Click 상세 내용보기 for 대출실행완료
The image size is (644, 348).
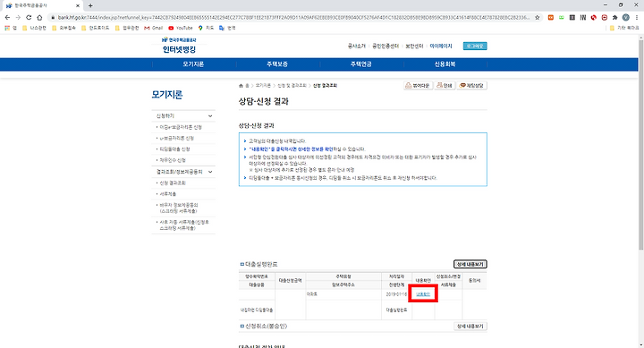470,264
